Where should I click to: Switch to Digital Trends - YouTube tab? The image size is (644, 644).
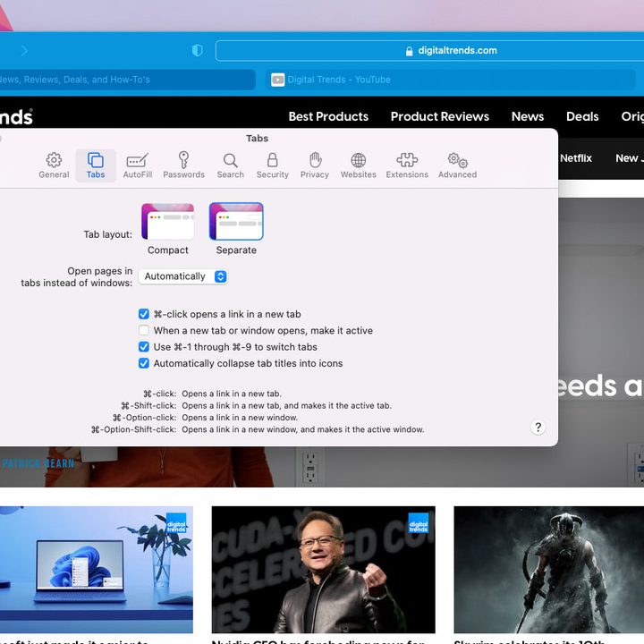[451, 80]
